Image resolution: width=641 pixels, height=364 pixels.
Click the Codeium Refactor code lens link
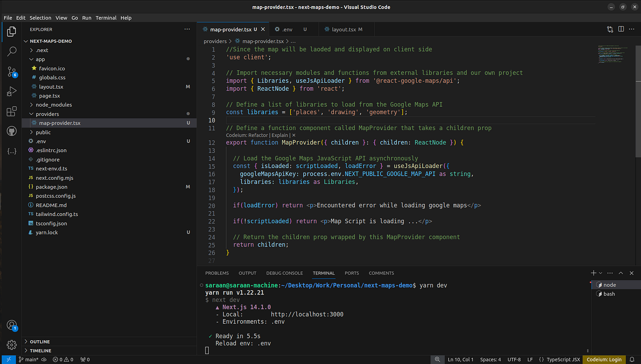(x=258, y=135)
